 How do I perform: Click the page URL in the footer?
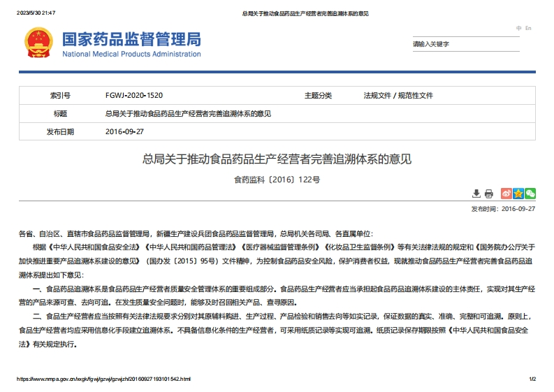(103, 379)
